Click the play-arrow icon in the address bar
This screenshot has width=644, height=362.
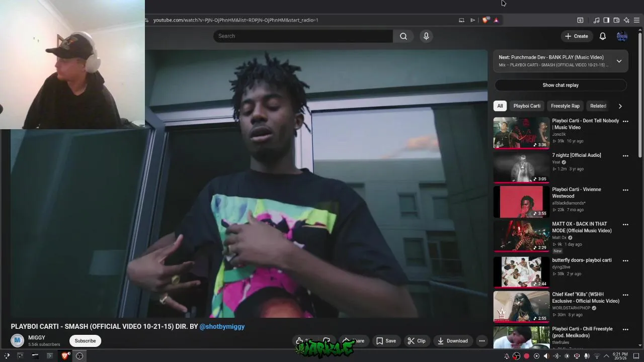(472, 20)
